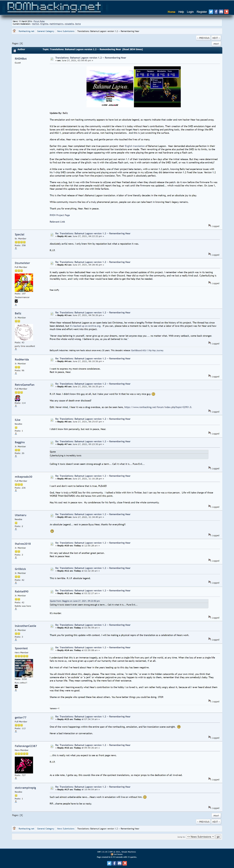Open the Help menu item
This screenshot has height=868, width=234.
[181, 12]
